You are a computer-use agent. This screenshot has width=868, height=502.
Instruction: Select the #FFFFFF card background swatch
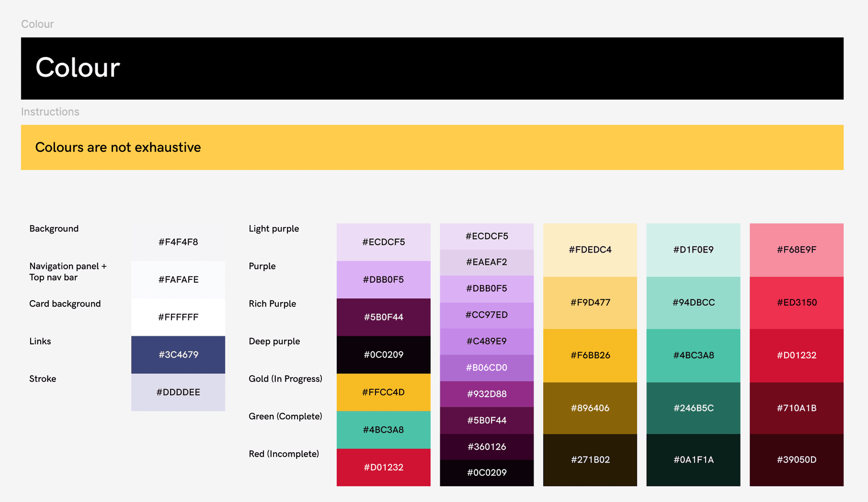(x=178, y=317)
